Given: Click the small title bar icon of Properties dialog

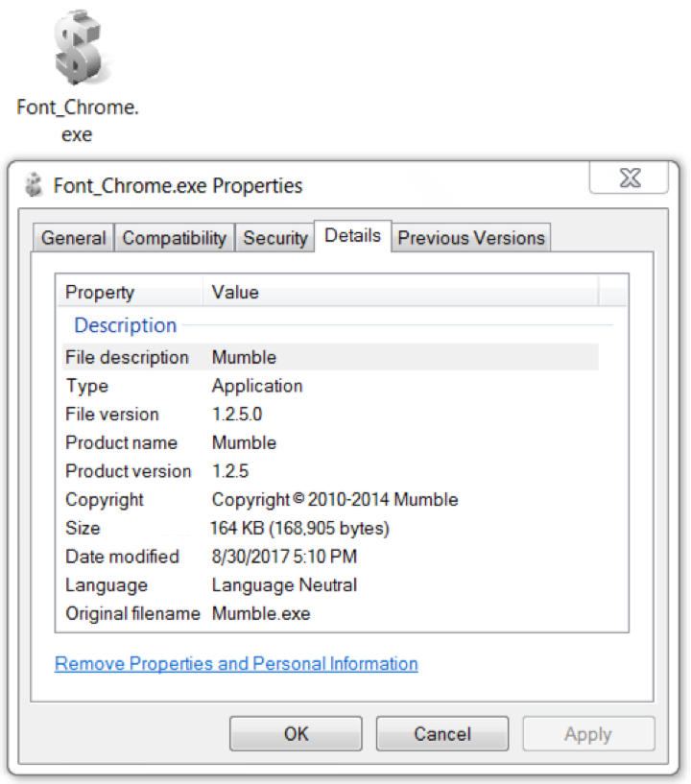Looking at the screenshot, I should (x=34, y=184).
